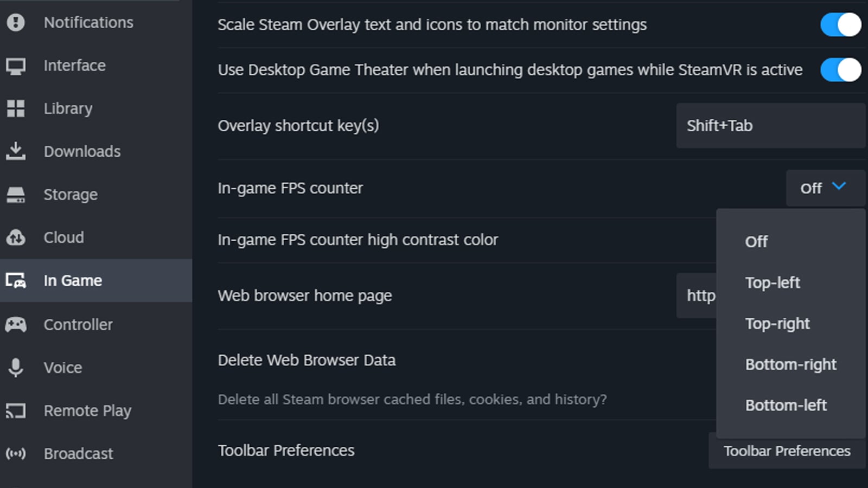This screenshot has width=868, height=488.
Task: Select Off in the FPS counter dropdown
Action: (756, 241)
